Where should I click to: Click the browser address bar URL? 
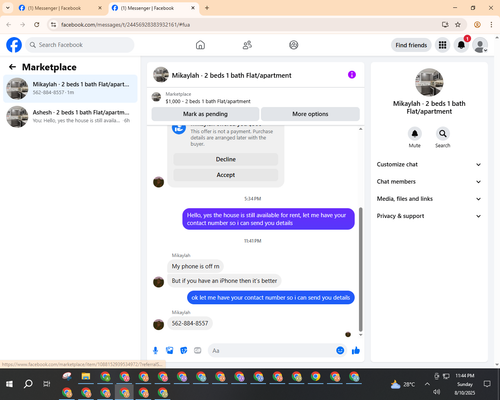126,25
